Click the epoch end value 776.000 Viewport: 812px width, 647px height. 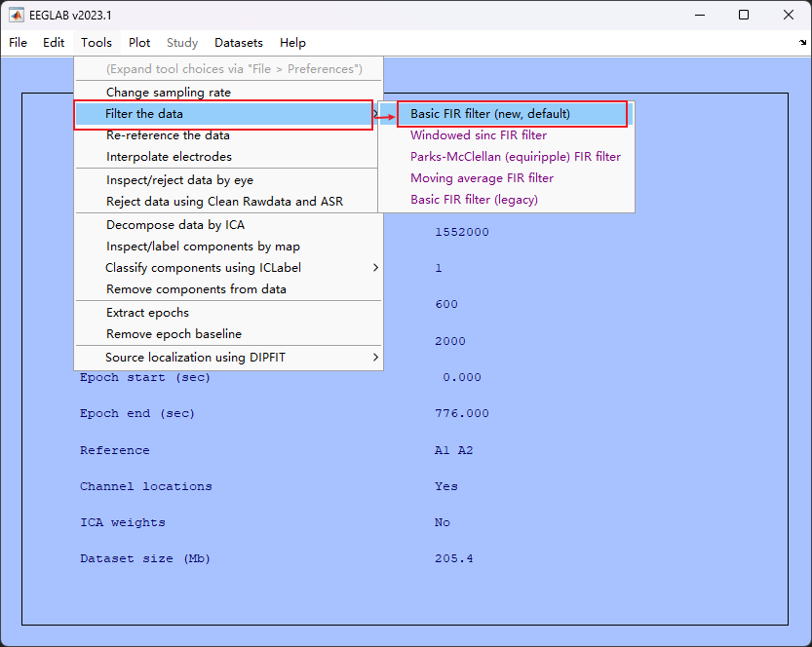(x=462, y=413)
